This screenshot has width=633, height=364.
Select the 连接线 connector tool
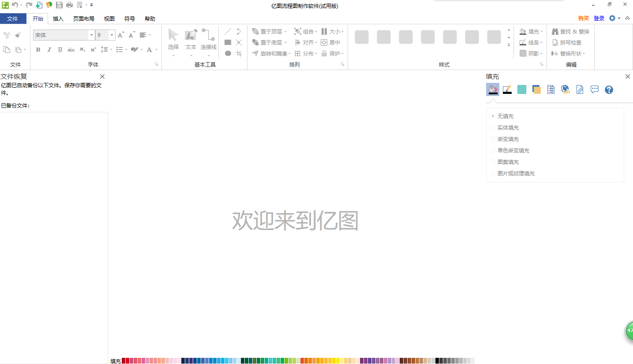point(208,42)
